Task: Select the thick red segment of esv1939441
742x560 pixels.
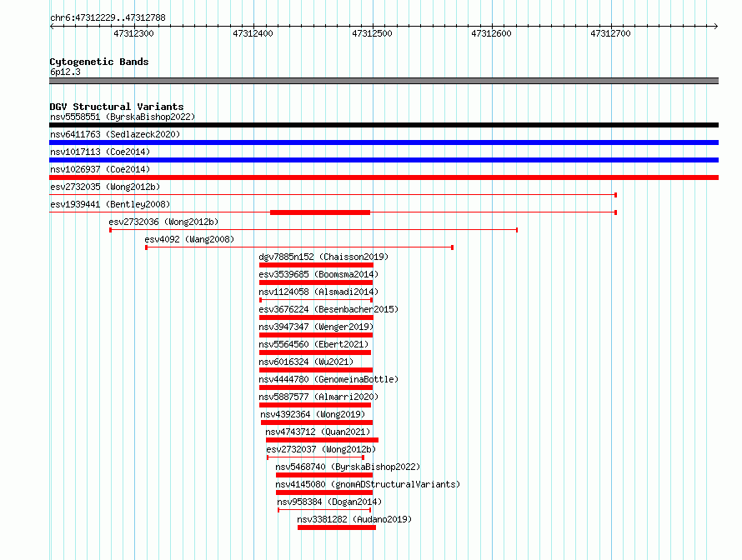Action: point(320,212)
